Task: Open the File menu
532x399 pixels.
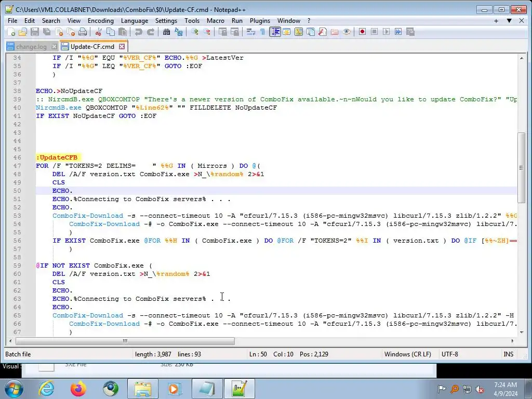Action: [12, 21]
